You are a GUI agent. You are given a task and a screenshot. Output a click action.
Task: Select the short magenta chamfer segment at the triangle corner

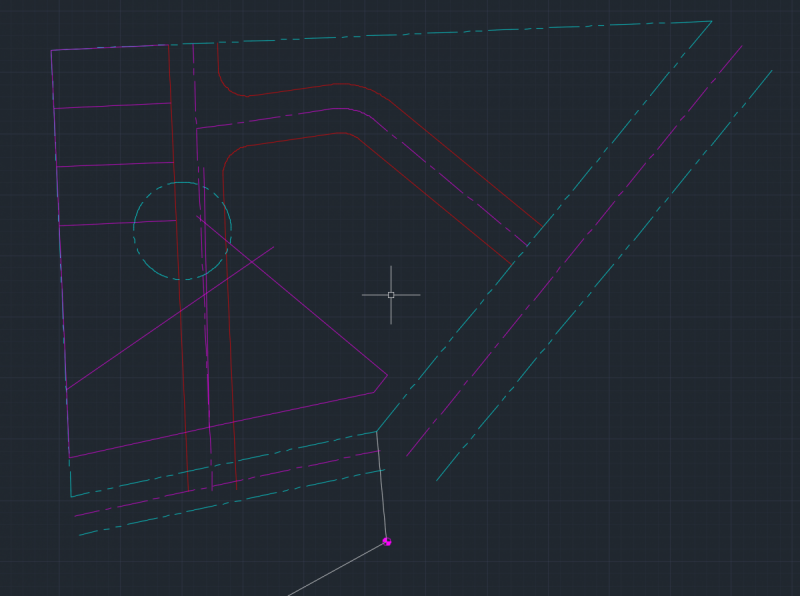[x=381, y=384]
